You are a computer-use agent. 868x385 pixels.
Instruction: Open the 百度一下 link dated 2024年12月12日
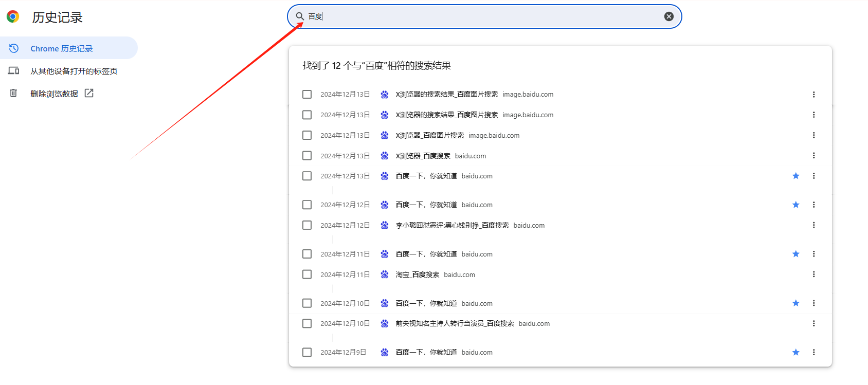426,205
